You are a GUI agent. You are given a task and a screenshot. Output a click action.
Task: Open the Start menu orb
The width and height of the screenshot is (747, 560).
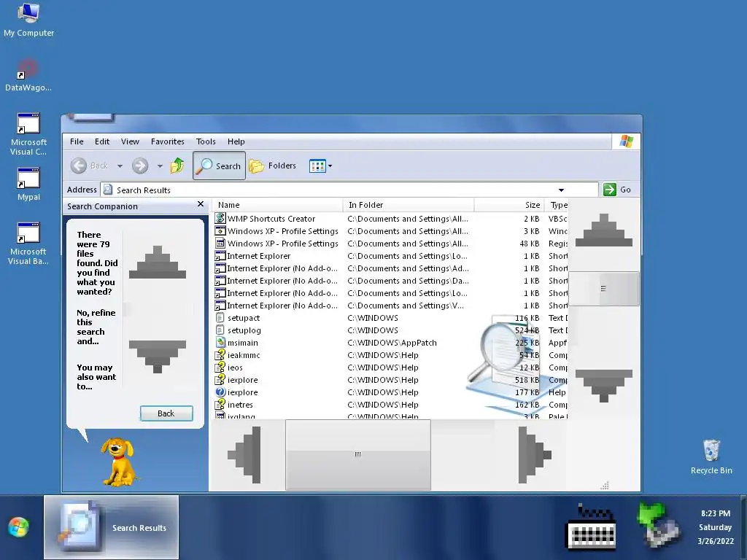pos(18,527)
